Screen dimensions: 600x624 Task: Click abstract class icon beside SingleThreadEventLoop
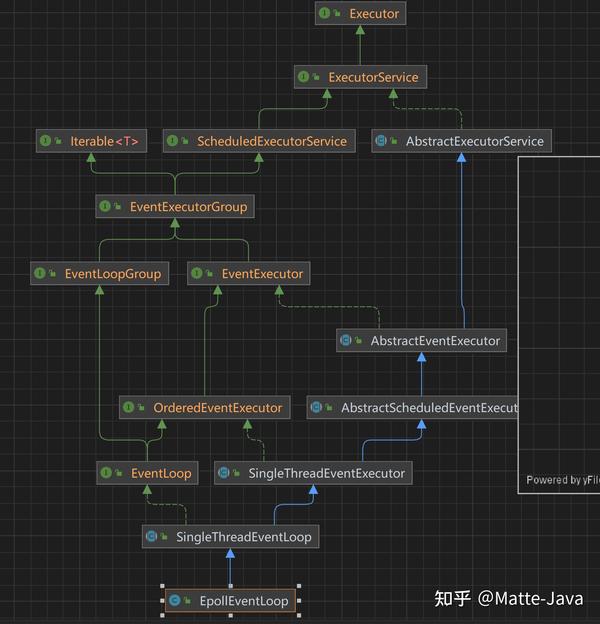click(151, 536)
